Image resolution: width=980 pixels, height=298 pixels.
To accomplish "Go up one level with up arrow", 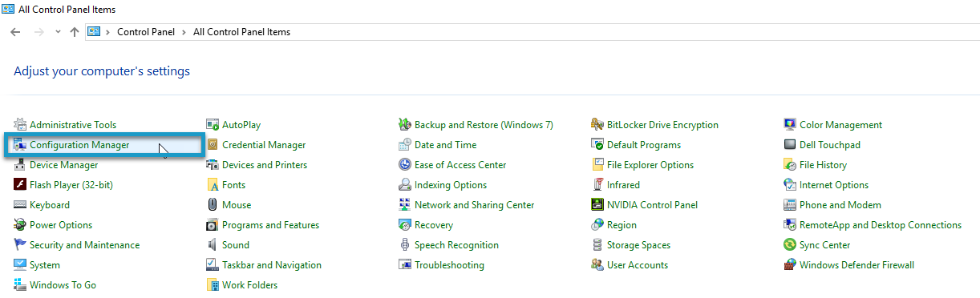I will (75, 32).
